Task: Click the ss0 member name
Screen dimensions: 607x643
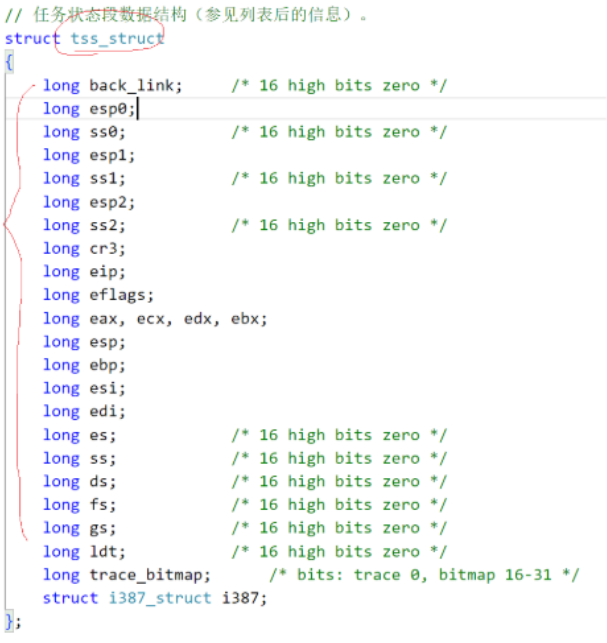Action: 104,132
